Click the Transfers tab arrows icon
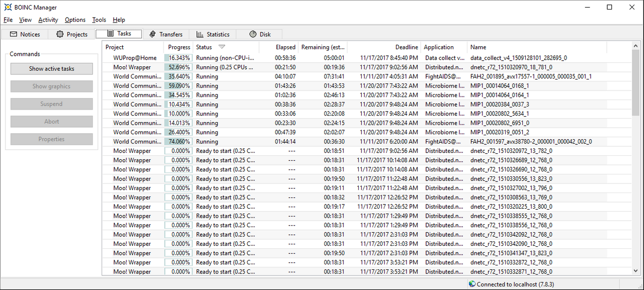644x290 pixels. (x=152, y=34)
